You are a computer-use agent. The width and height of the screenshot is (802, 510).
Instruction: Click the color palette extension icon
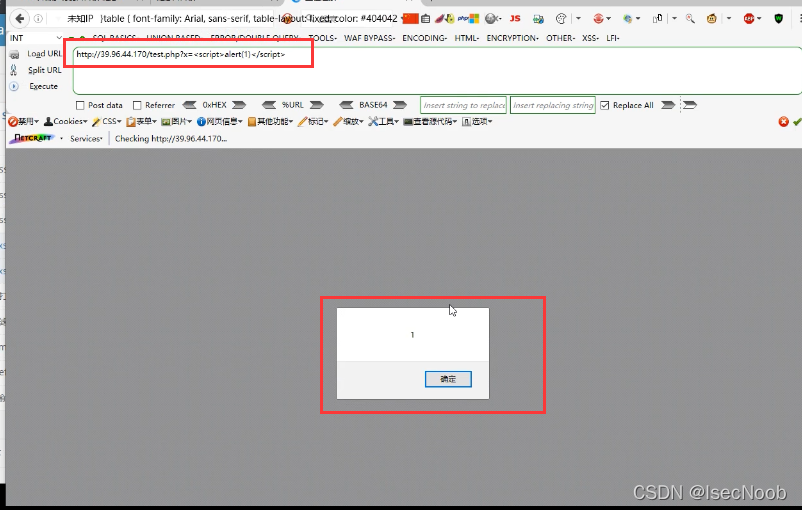pos(561,19)
